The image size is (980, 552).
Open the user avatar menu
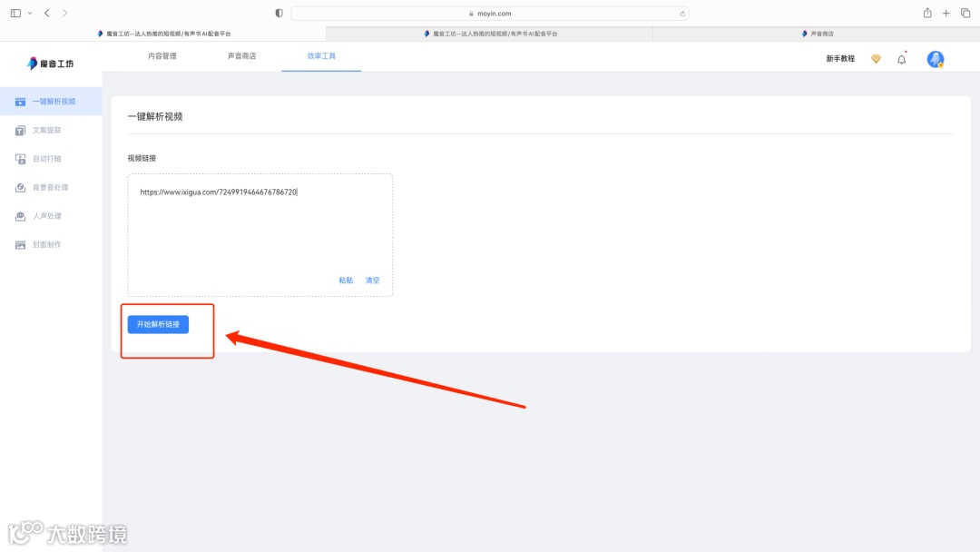pyautogui.click(x=935, y=59)
